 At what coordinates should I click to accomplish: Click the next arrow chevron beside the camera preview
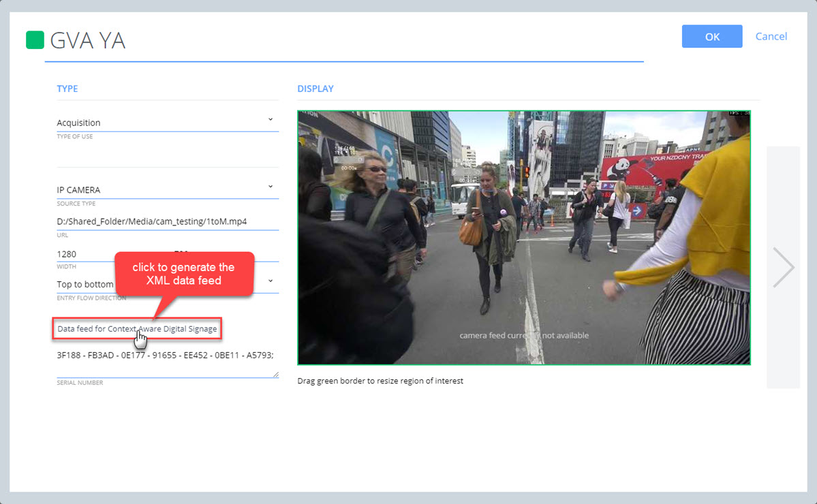click(x=783, y=267)
